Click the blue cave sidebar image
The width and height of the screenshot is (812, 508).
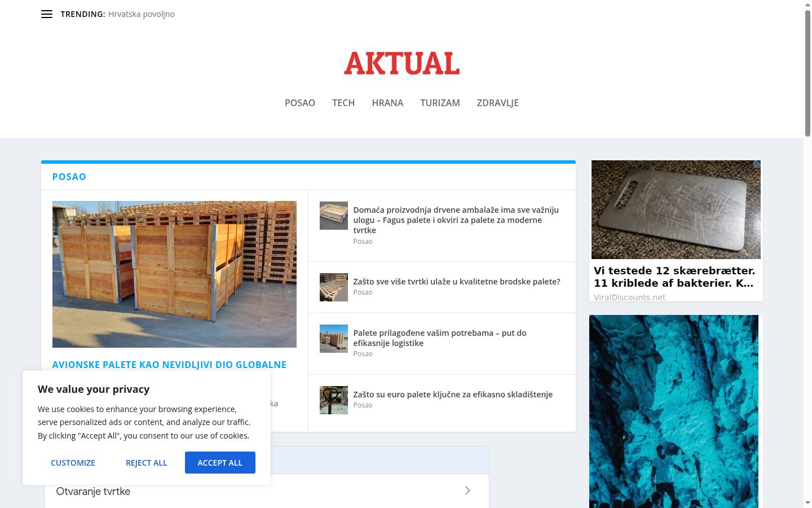674,411
